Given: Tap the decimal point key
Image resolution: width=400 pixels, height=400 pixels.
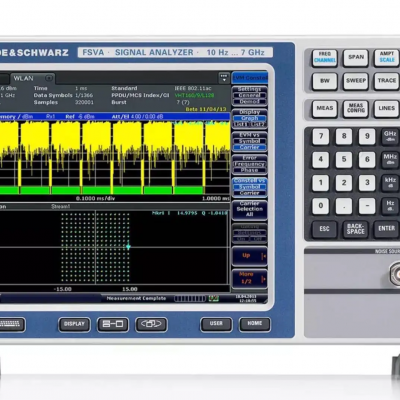Looking at the screenshot, I should (344, 206).
